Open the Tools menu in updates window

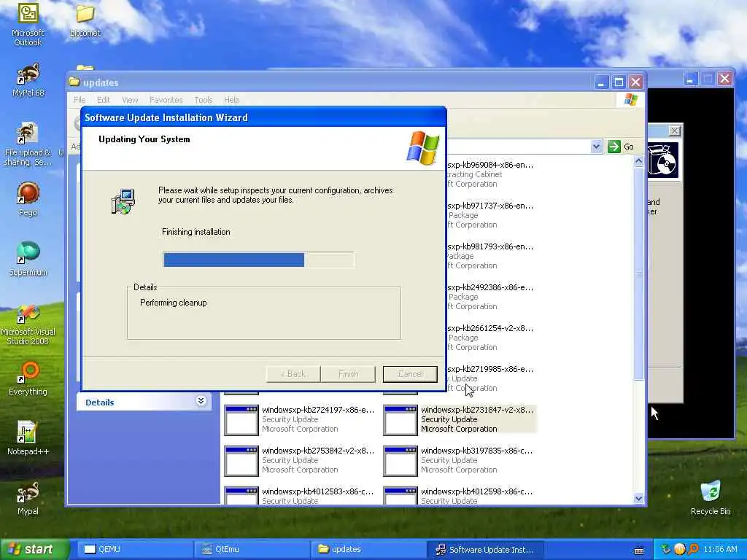pos(203,100)
